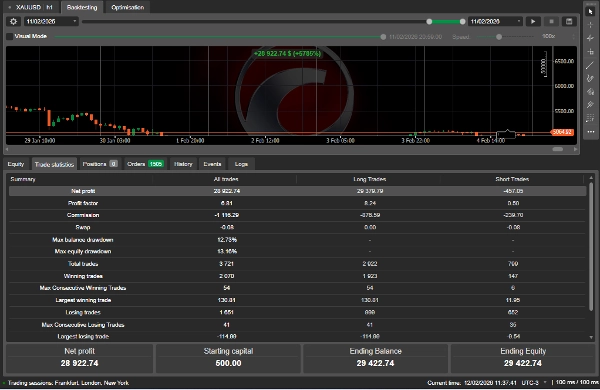
Task: Select the Net profit row
Action: coord(297,191)
